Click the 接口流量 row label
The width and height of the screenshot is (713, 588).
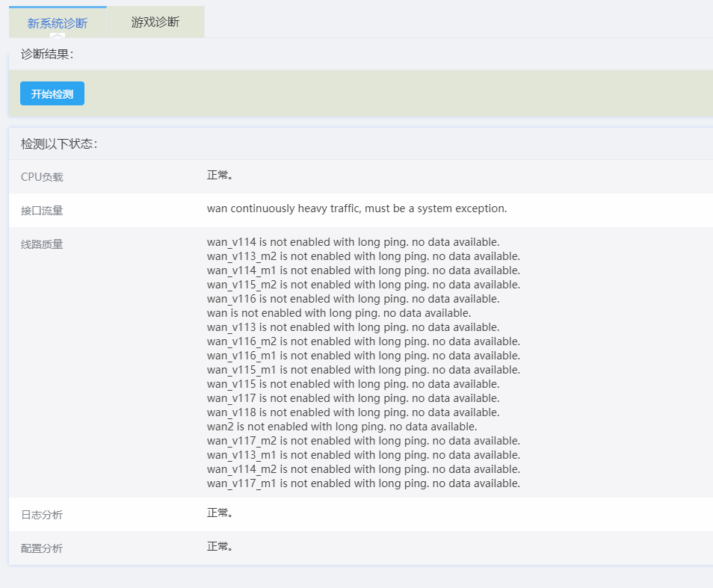point(42,211)
